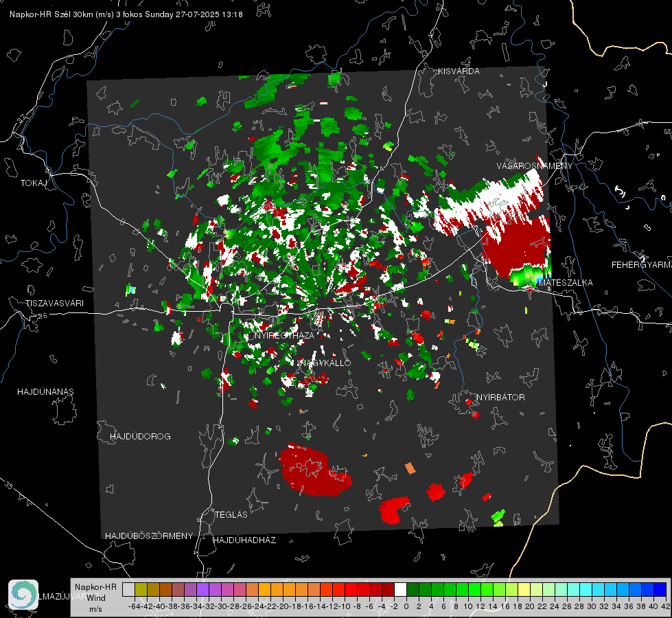Click the HAJDUDOROG town label
This screenshot has height=618, width=672.
point(140,437)
